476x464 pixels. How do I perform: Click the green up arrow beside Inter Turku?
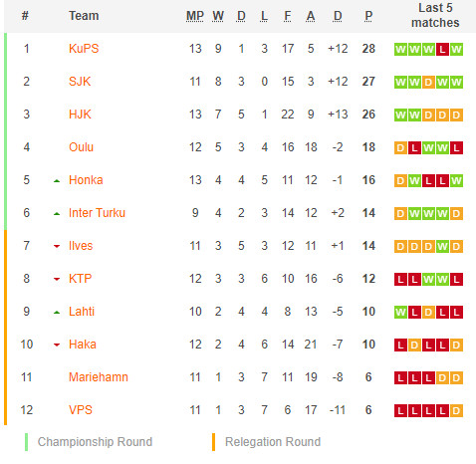pos(57,214)
